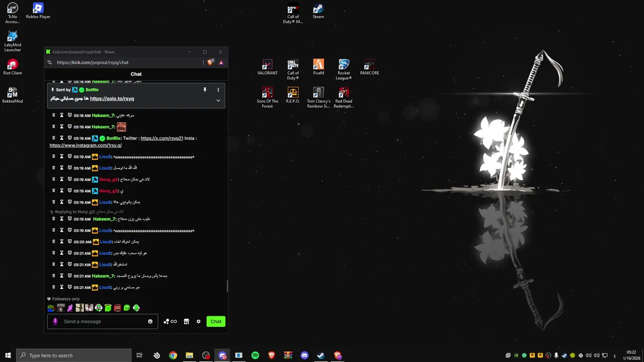Open the Steam desktop shortcut

tap(318, 11)
